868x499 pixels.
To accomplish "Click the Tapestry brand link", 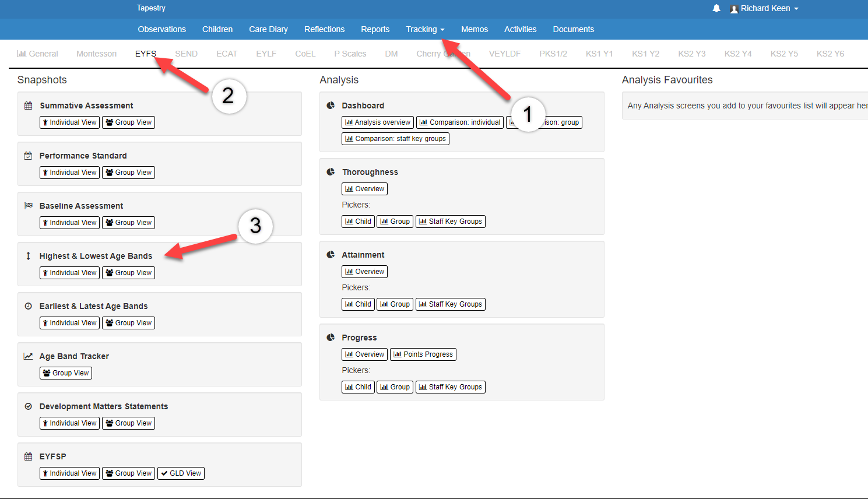I will [151, 8].
